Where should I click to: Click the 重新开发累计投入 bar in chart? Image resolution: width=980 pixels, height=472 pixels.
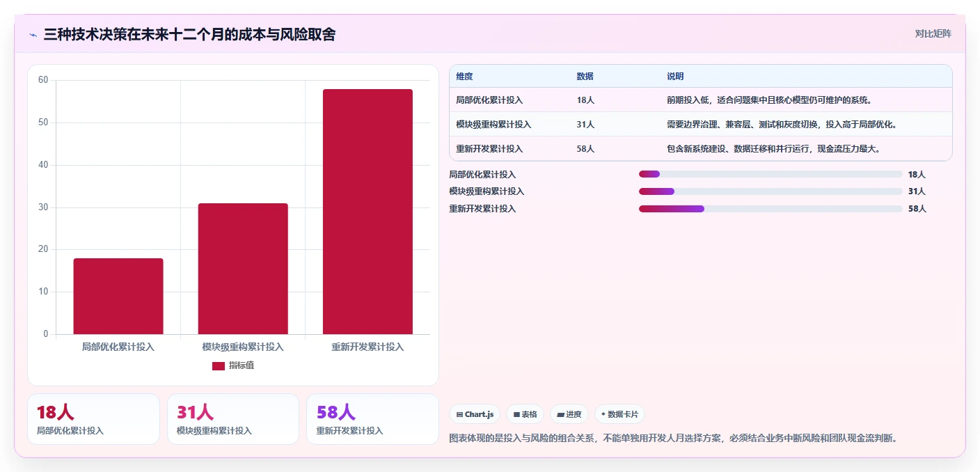click(x=367, y=212)
